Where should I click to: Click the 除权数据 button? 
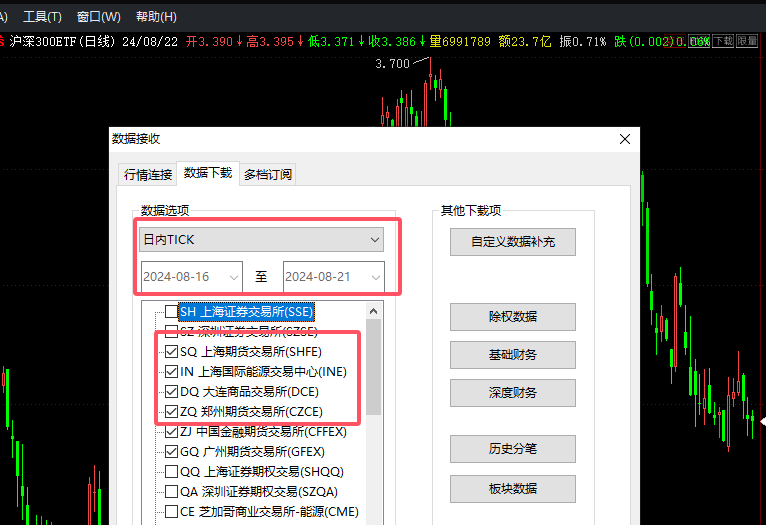pyautogui.click(x=513, y=317)
